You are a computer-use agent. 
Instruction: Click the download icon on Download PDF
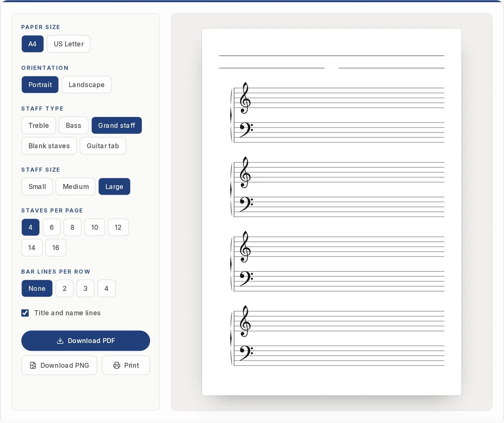pos(60,341)
